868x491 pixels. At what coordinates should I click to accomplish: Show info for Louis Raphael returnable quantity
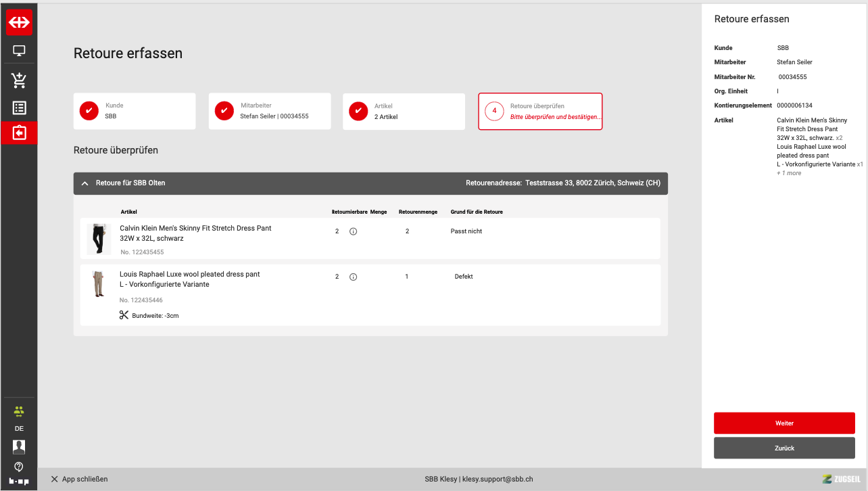coord(353,277)
